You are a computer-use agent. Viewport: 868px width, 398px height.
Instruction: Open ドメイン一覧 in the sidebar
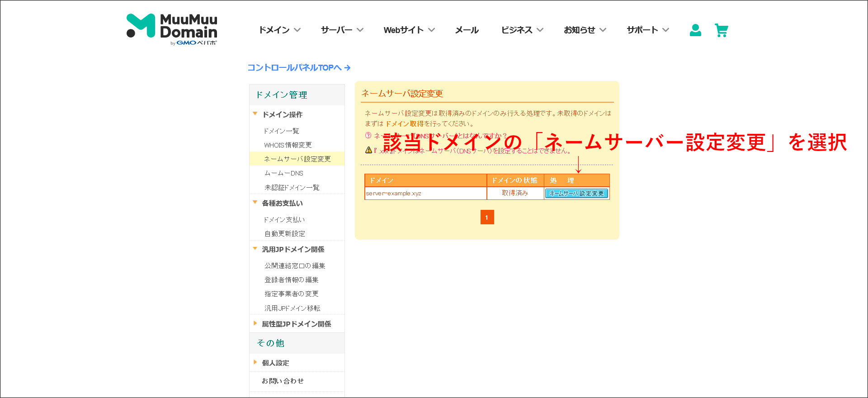pyautogui.click(x=282, y=131)
